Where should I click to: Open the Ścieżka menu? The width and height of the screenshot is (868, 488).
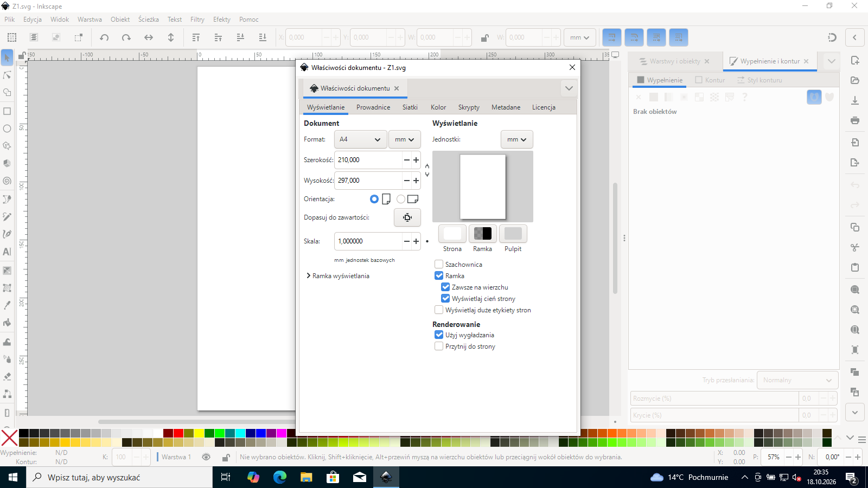pyautogui.click(x=149, y=20)
